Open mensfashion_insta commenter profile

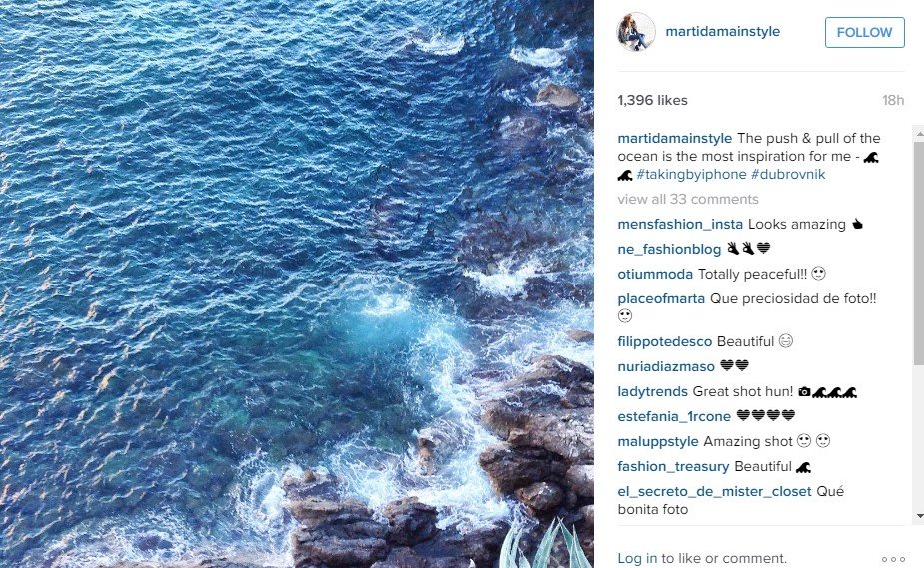(x=680, y=225)
